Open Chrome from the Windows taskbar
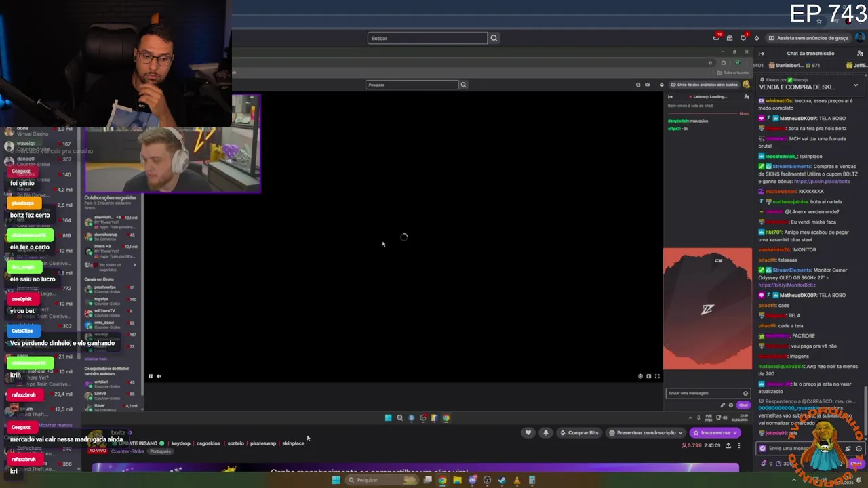868x488 pixels. tap(442, 481)
